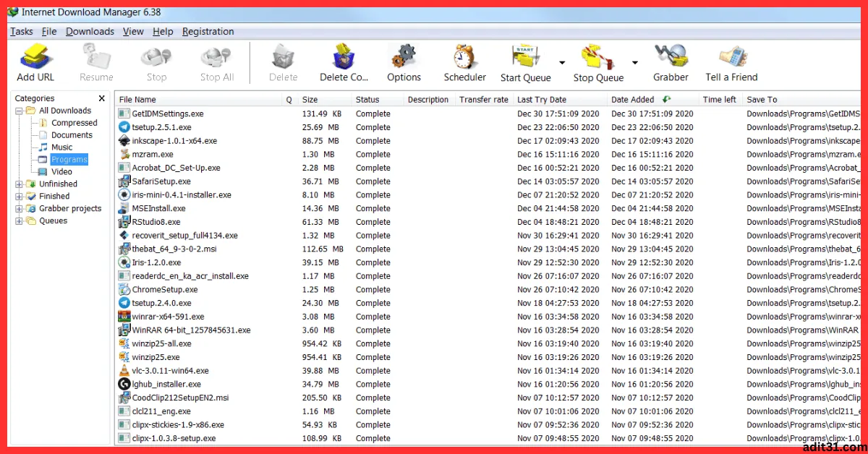Select CoodClip212SetupEN2.msi file row
The height and width of the screenshot is (454, 868).
(x=489, y=398)
